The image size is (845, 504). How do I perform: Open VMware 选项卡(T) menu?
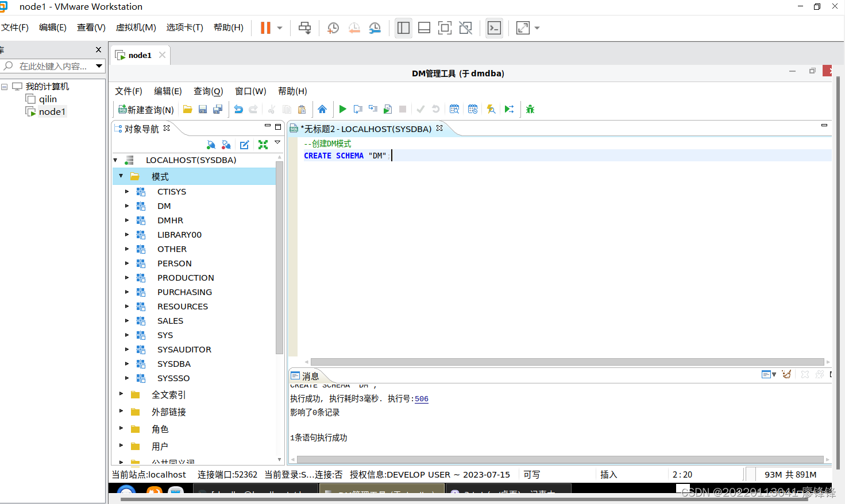[185, 28]
